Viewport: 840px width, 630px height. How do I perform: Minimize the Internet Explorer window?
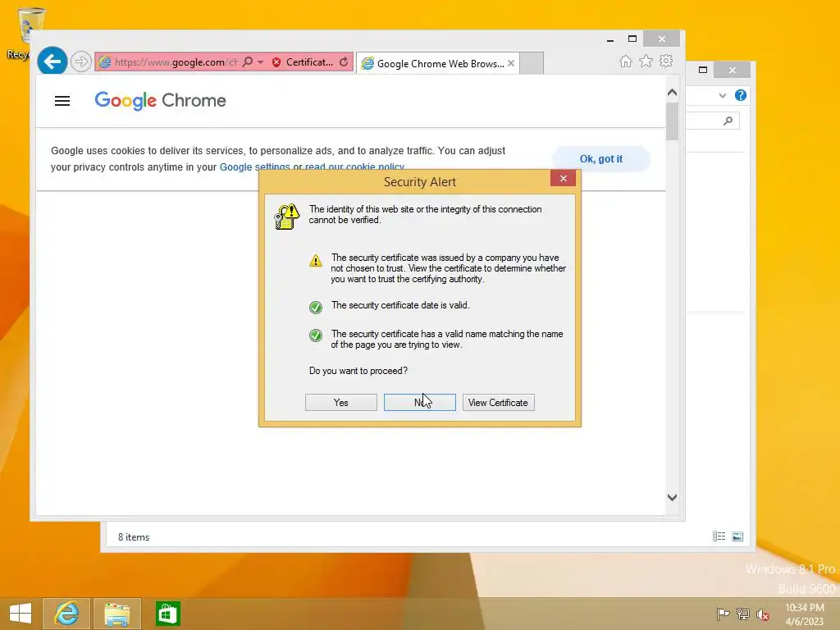point(610,39)
